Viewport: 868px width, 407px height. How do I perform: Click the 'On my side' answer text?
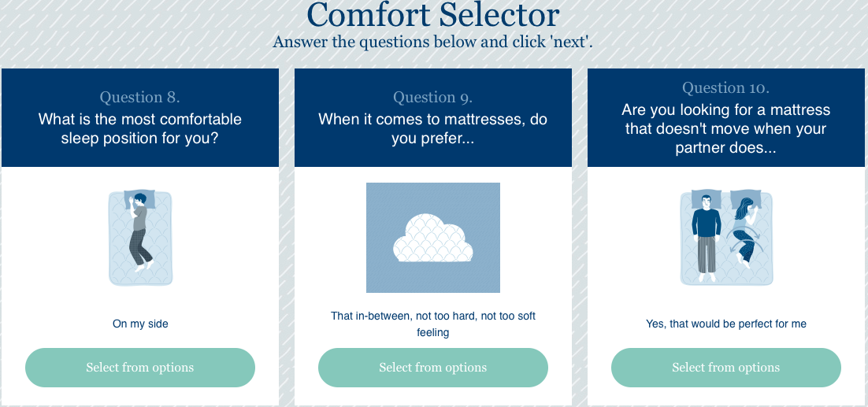(x=140, y=324)
